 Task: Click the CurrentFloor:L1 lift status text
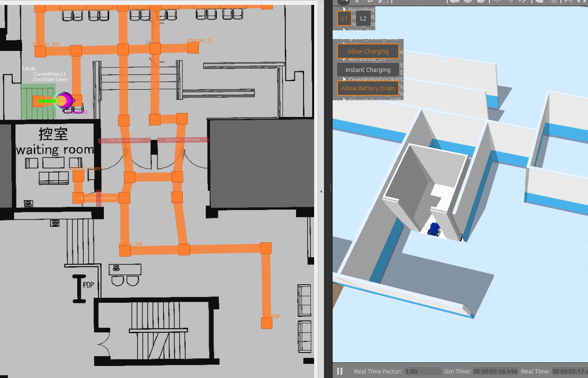coord(50,74)
